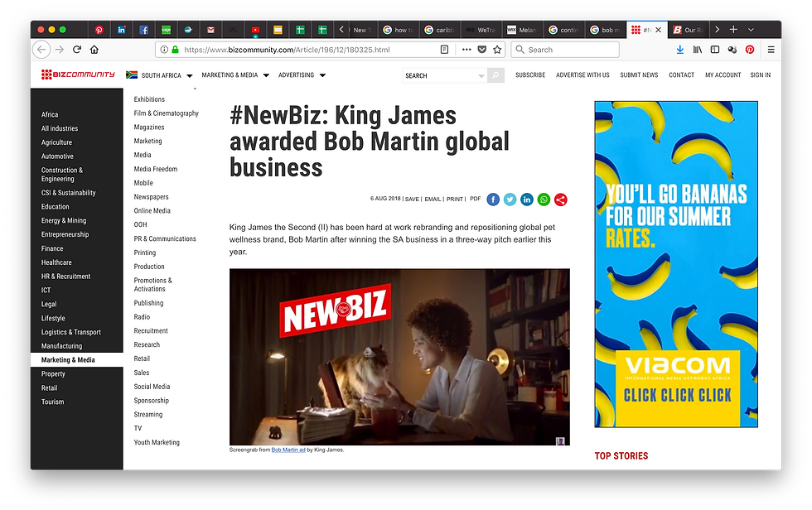Select Marketing & Media in the industry sidebar
Viewport: 812px width, 510px height.
click(x=76, y=360)
